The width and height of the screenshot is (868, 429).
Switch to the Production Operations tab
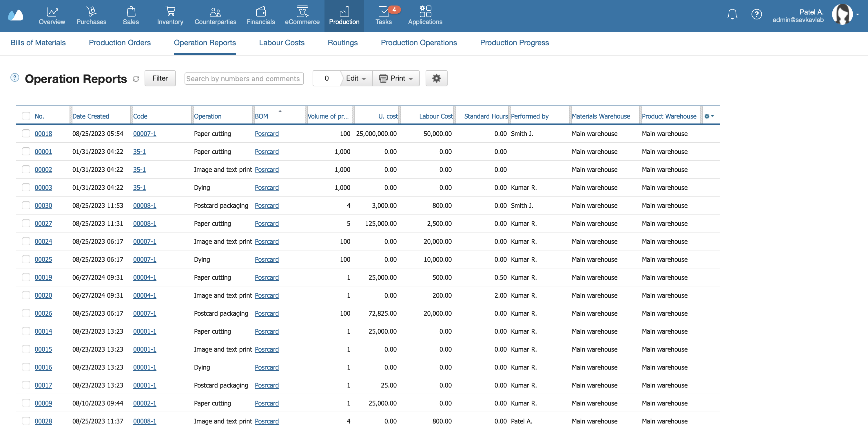[x=419, y=43]
